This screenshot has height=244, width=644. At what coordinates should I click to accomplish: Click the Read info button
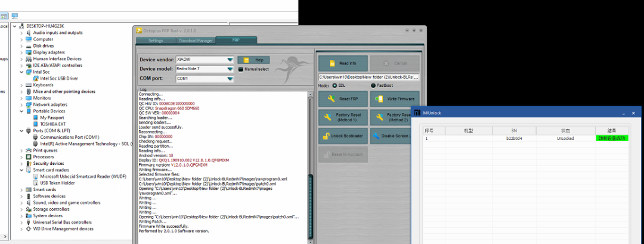[x=343, y=63]
